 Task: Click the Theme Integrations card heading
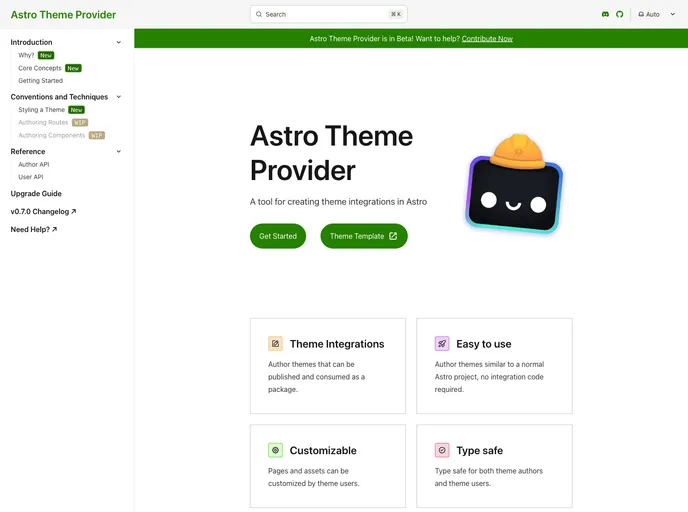(337, 344)
